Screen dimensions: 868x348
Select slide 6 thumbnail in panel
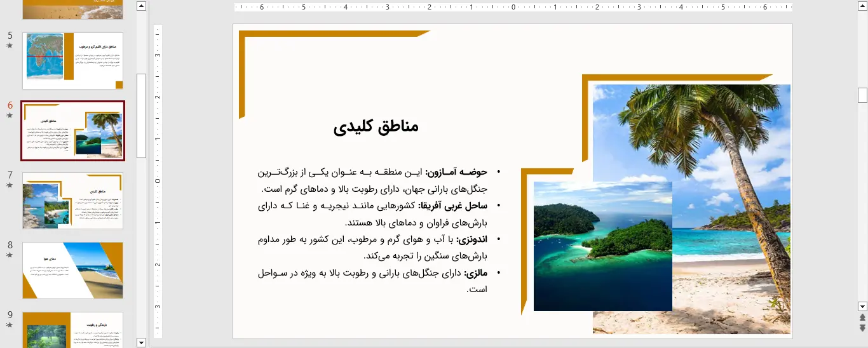73,131
